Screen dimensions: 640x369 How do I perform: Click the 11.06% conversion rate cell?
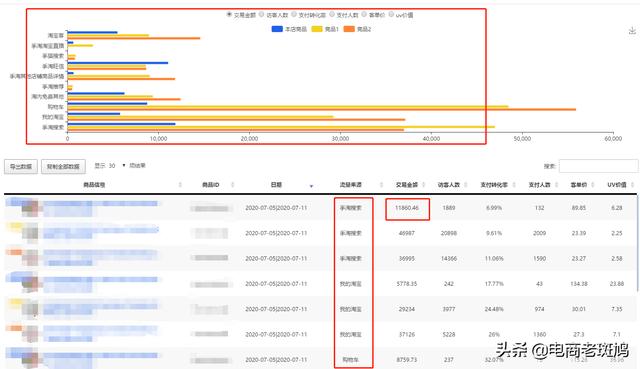click(x=494, y=258)
